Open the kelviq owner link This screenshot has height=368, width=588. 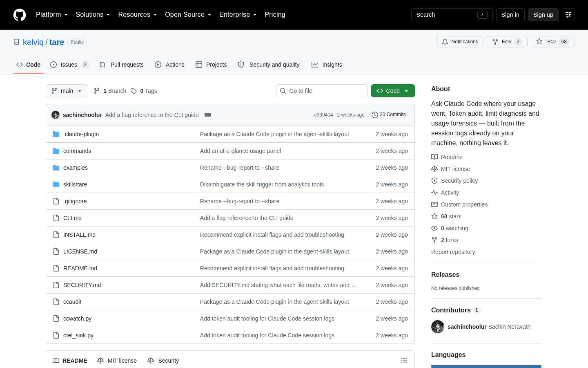(x=33, y=42)
